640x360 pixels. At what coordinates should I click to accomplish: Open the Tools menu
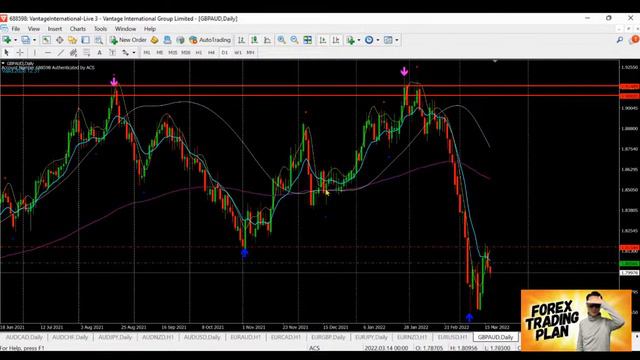(x=100, y=29)
